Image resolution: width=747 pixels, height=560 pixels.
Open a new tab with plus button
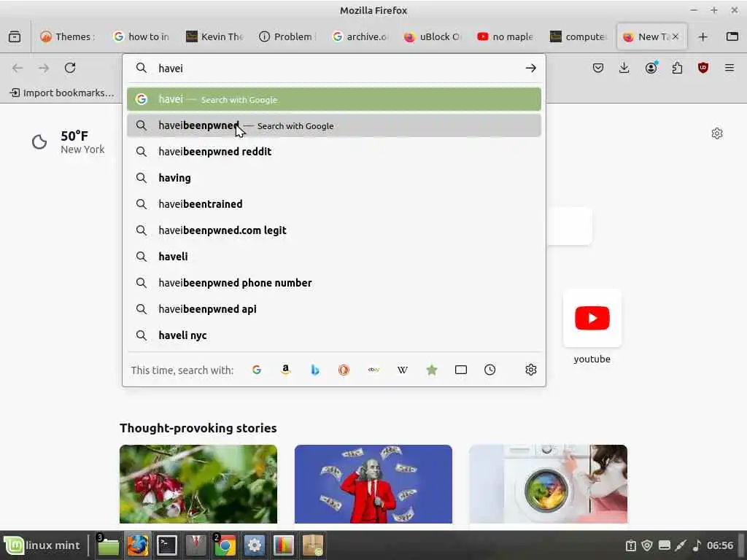coord(703,36)
